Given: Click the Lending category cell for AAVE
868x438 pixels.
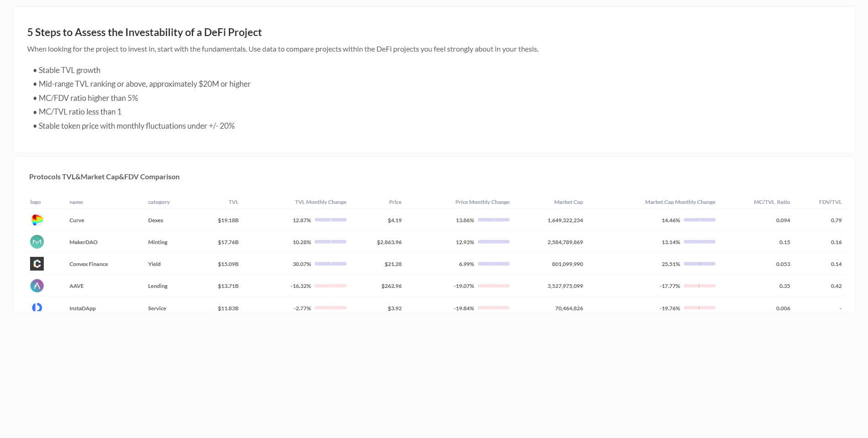Looking at the screenshot, I should (157, 286).
